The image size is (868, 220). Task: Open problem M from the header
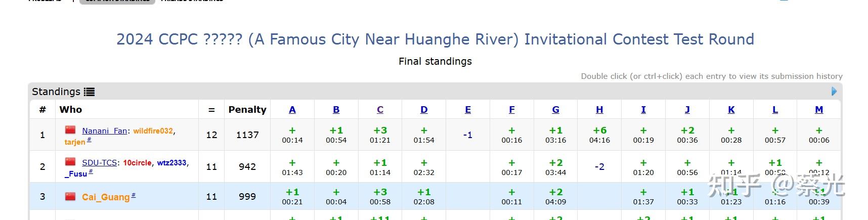(x=819, y=110)
